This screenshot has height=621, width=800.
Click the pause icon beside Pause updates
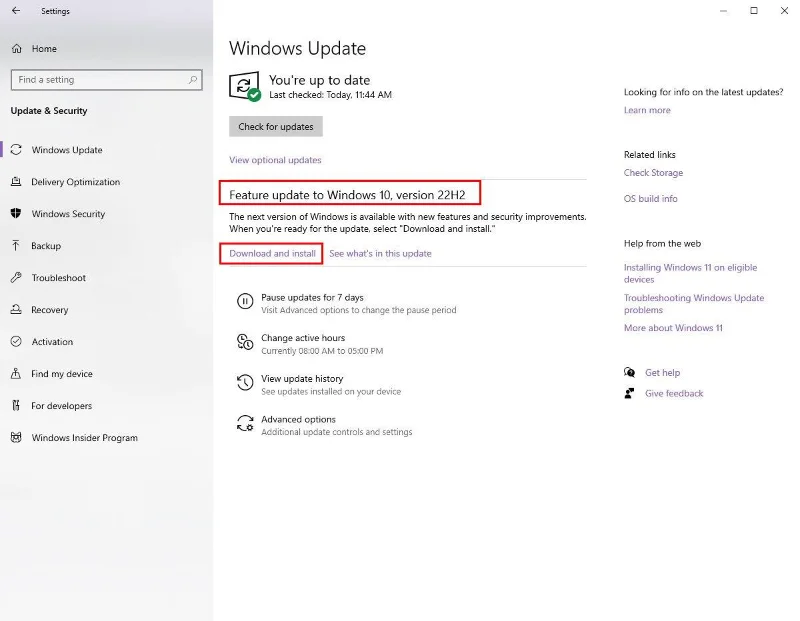pyautogui.click(x=245, y=301)
